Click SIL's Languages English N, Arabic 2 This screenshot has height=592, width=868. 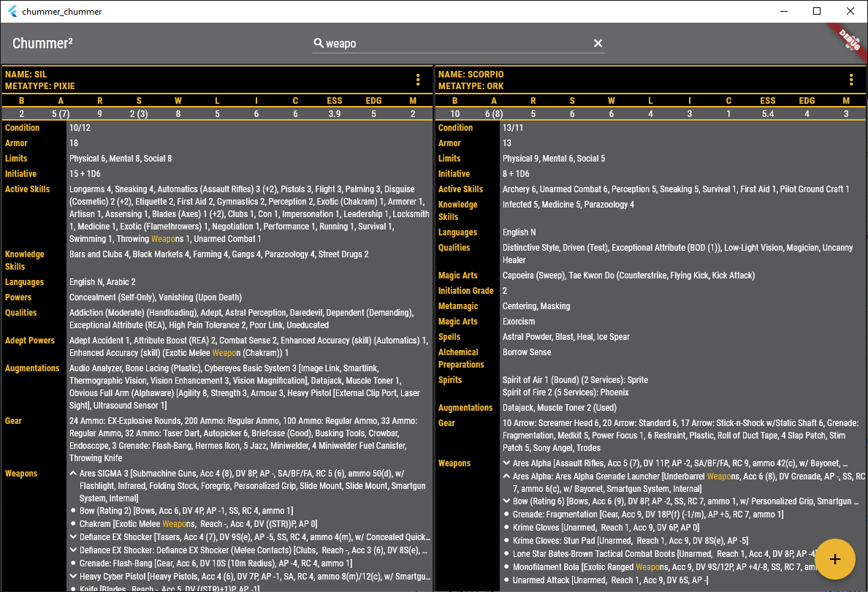[102, 282]
